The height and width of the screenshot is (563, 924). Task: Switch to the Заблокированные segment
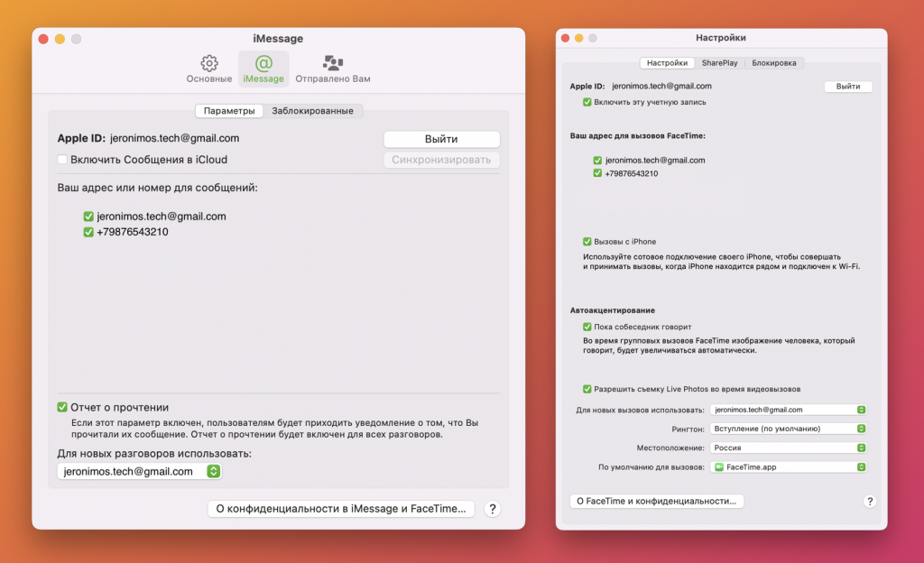click(x=312, y=111)
